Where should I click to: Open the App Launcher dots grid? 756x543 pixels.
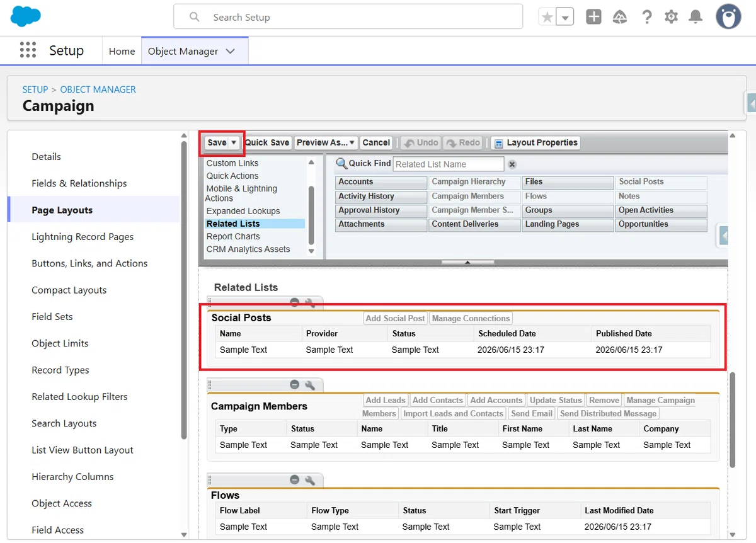[x=28, y=50]
